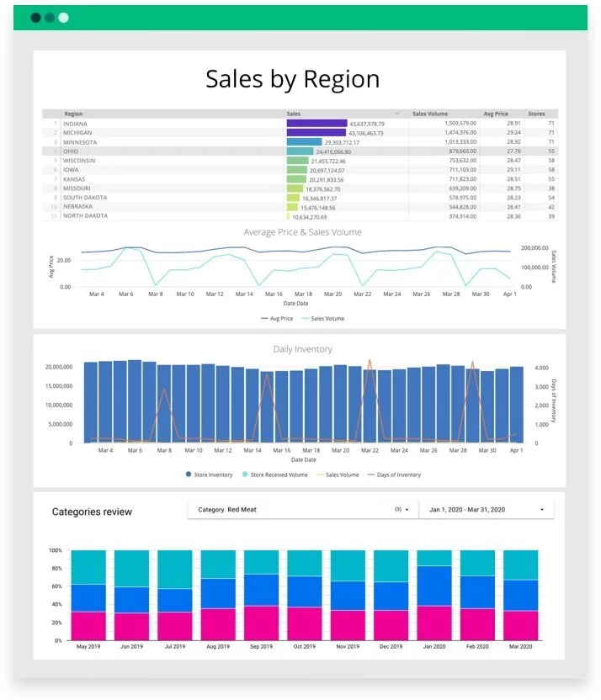Toggle the Store Received Volume legend dot
The width and height of the screenshot is (601, 700).
tap(274, 475)
